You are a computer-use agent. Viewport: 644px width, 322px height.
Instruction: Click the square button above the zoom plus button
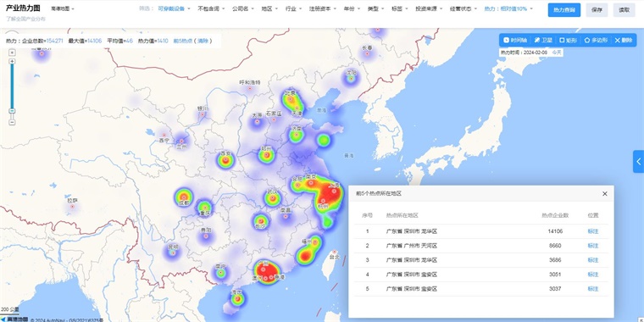point(13,53)
